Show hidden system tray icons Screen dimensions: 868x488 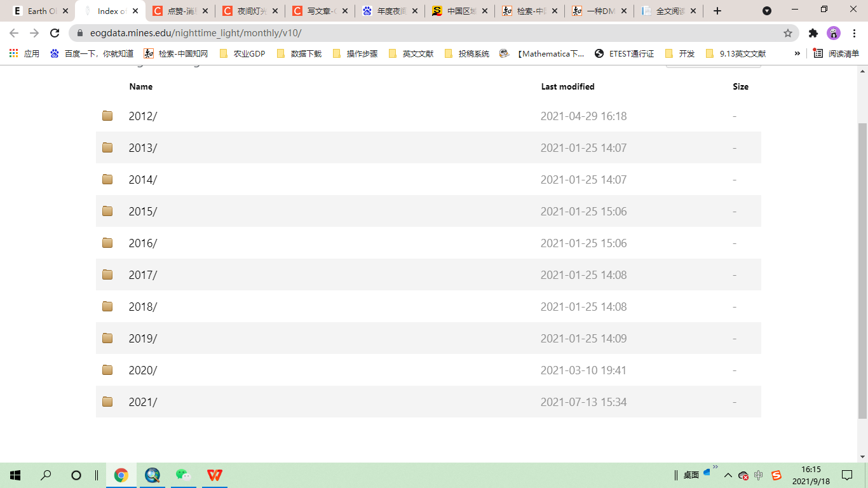(728, 475)
